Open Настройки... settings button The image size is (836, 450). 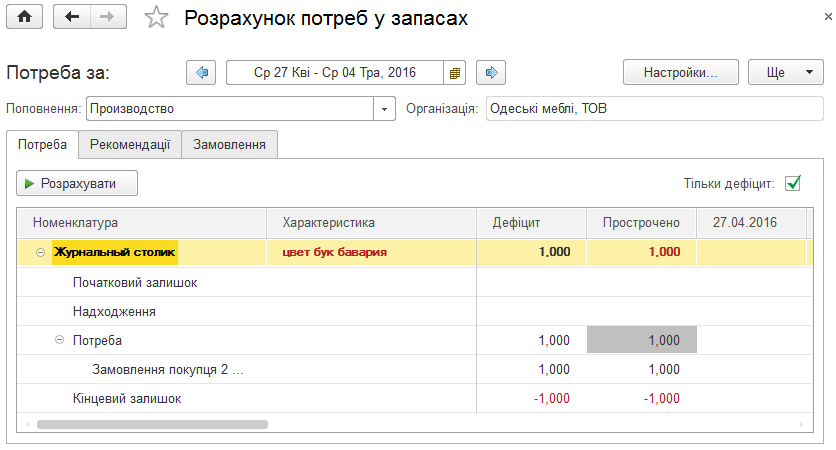tap(681, 73)
